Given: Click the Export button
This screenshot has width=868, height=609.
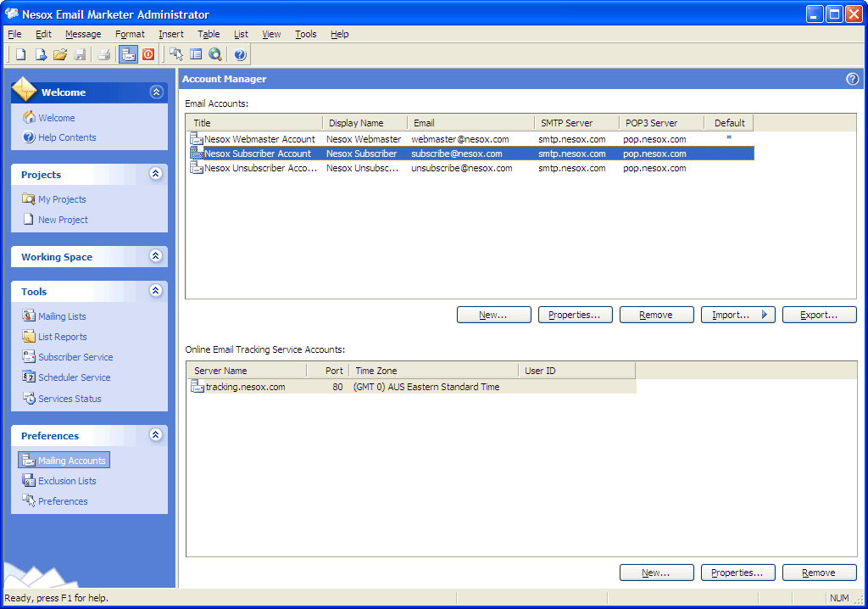Looking at the screenshot, I should pos(820,314).
